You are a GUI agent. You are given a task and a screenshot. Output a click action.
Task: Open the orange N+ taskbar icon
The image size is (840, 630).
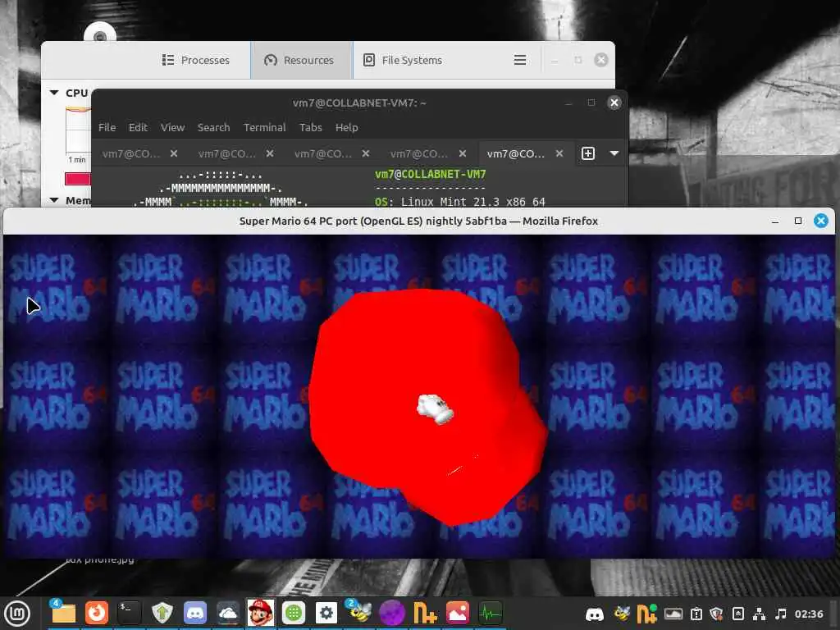tap(425, 612)
